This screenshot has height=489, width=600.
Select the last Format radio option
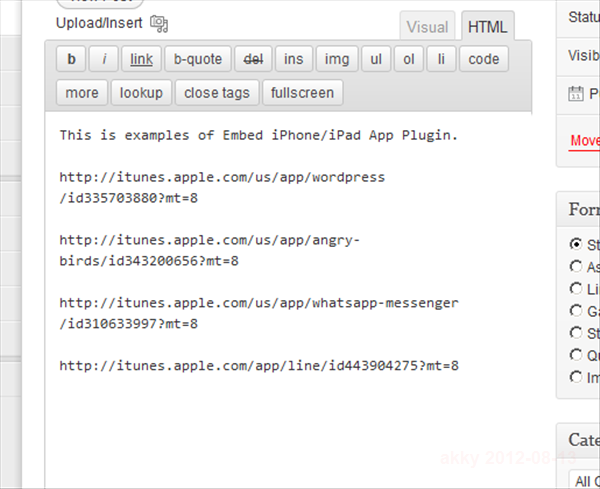pos(576,377)
